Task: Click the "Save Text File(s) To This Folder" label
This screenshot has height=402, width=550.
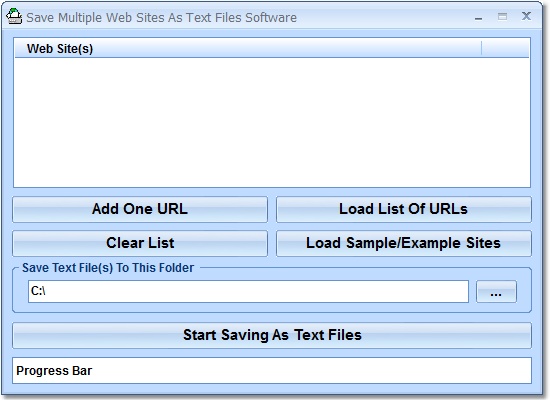Action: click(x=108, y=268)
